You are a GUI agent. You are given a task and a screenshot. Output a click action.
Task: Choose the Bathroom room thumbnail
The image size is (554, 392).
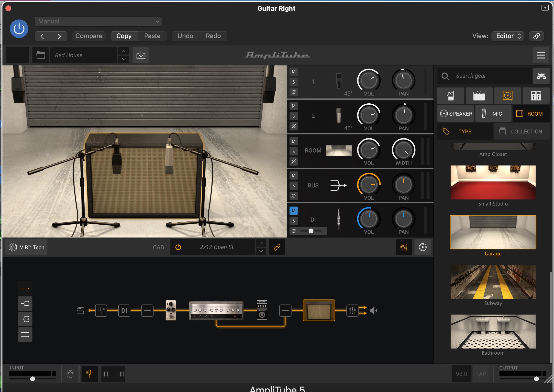point(493,331)
